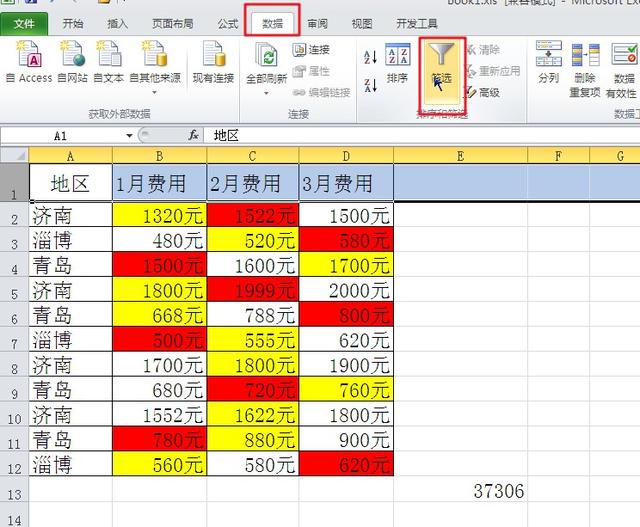Viewport: 640px width, 527px height.
Task: Click the Connections (连接) button
Action: pos(311,50)
